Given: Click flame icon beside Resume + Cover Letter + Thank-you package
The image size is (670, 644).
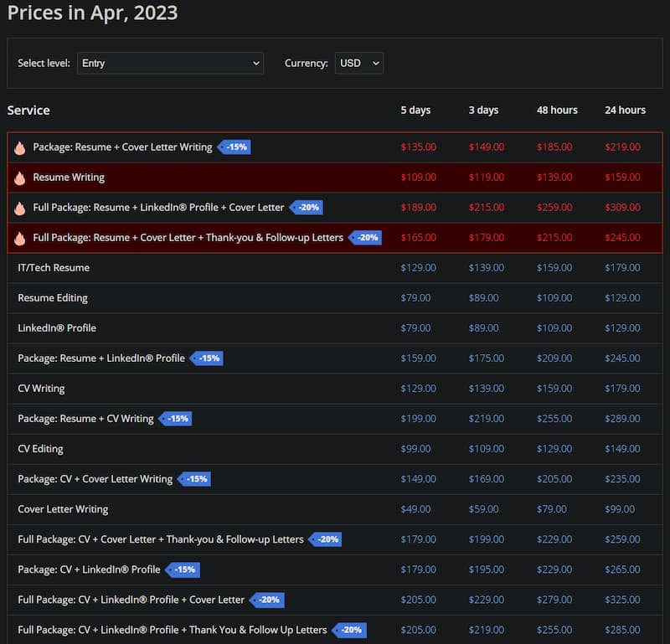Looking at the screenshot, I should pos(19,238).
